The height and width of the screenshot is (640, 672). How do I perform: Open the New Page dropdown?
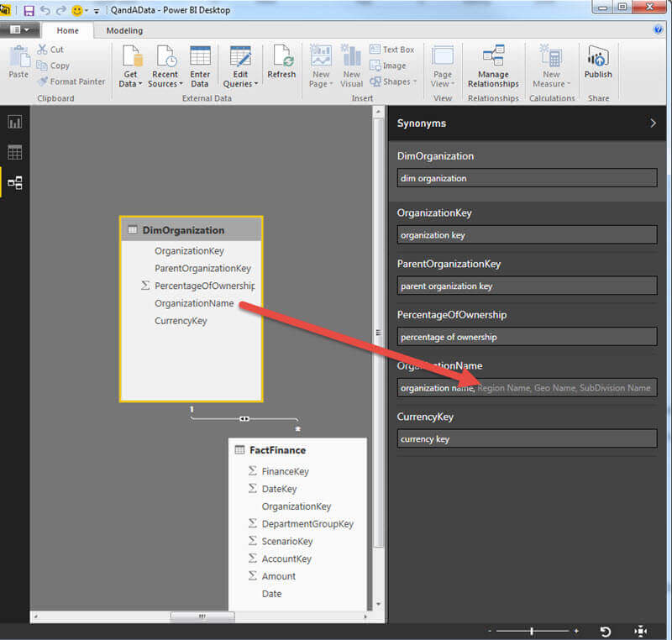(x=321, y=66)
